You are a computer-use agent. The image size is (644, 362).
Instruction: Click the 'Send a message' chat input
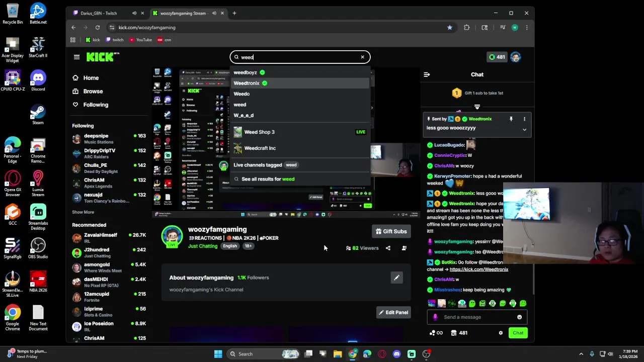pyautogui.click(x=478, y=317)
